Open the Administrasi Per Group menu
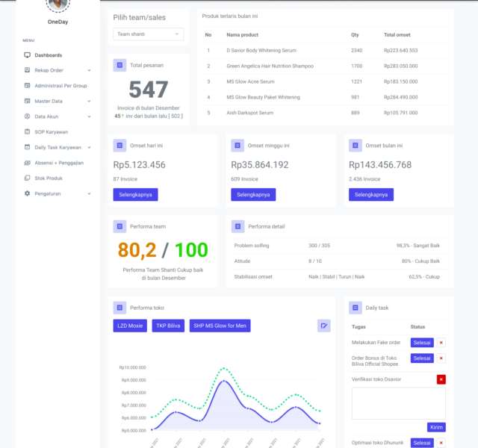The height and width of the screenshot is (448, 478). tap(60, 86)
